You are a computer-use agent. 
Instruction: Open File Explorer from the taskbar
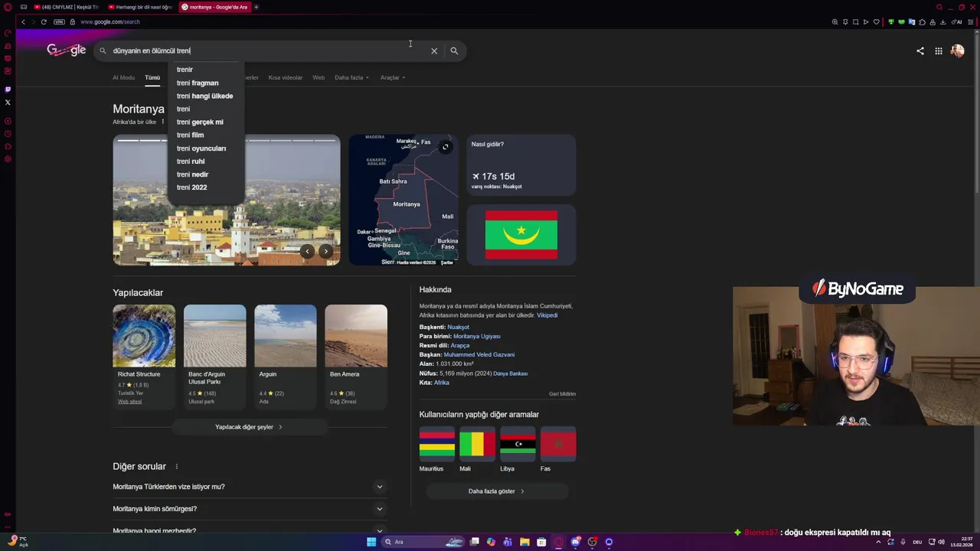(x=524, y=542)
